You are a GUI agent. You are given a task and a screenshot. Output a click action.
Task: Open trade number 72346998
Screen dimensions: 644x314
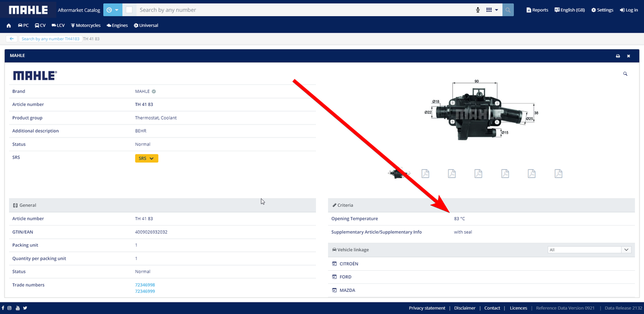click(x=145, y=285)
